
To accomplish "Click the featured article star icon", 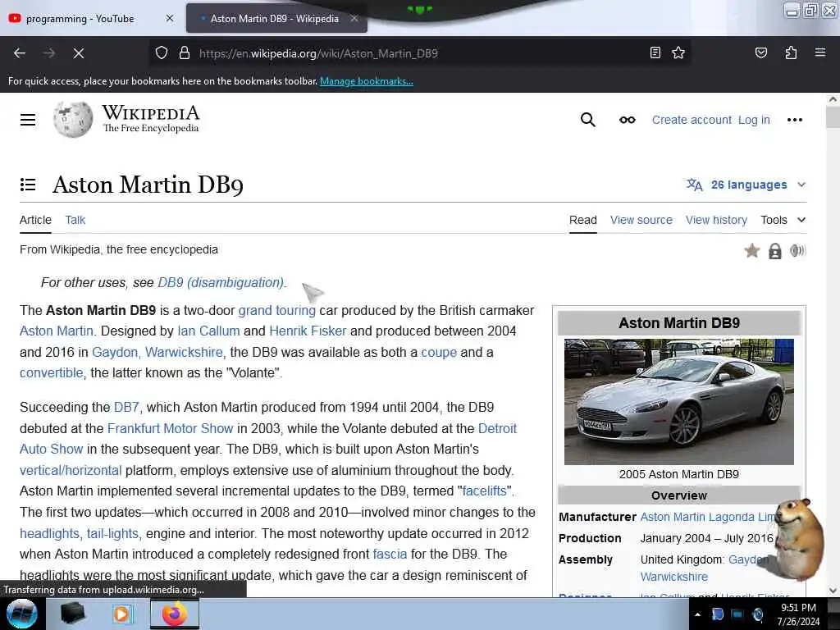I will [x=751, y=250].
